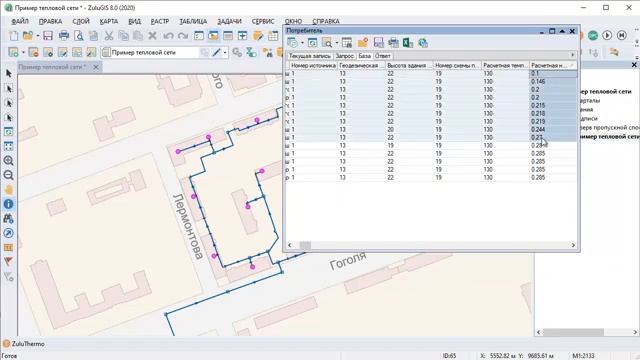
Task: Open the ПРАВКА menu
Action: 50,21
